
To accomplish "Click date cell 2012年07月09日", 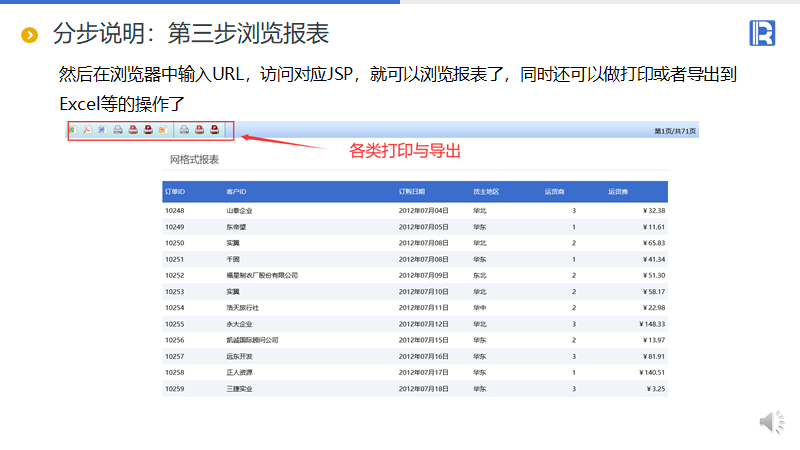I will 423,276.
